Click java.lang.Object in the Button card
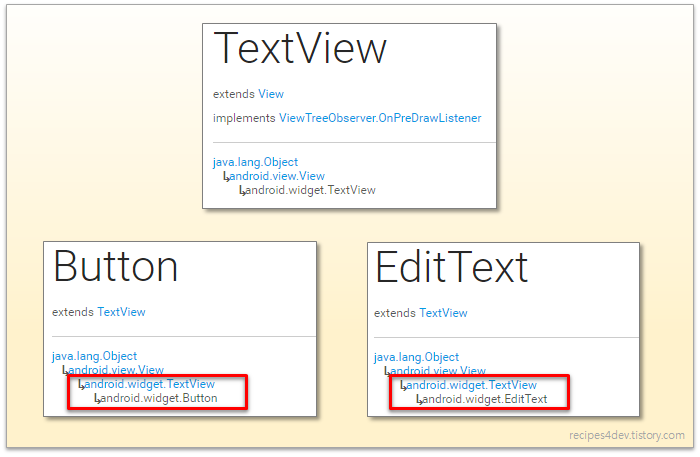This screenshot has width=700, height=457. pos(94,356)
